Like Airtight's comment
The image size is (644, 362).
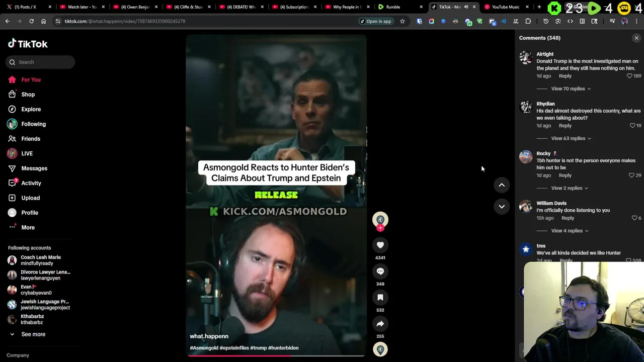point(629,76)
